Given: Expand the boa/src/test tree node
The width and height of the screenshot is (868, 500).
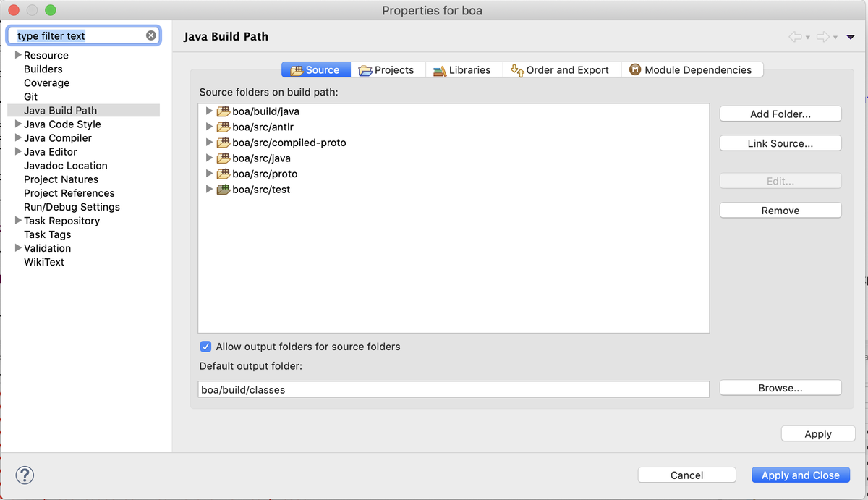Looking at the screenshot, I should 209,189.
